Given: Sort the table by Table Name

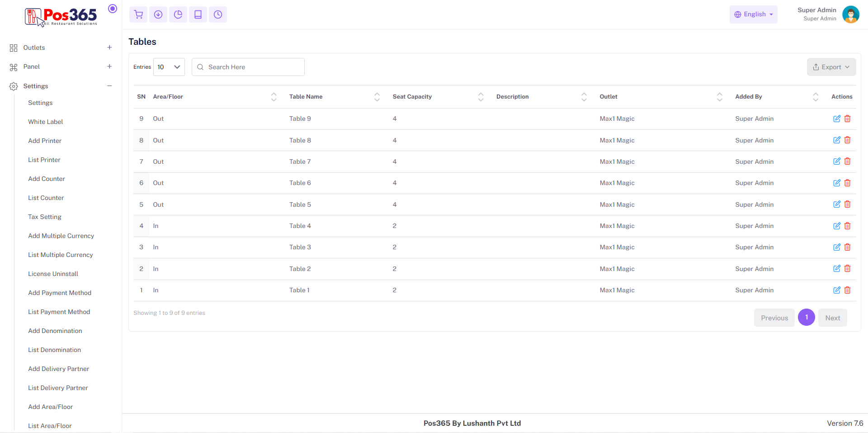Looking at the screenshot, I should coord(377,97).
